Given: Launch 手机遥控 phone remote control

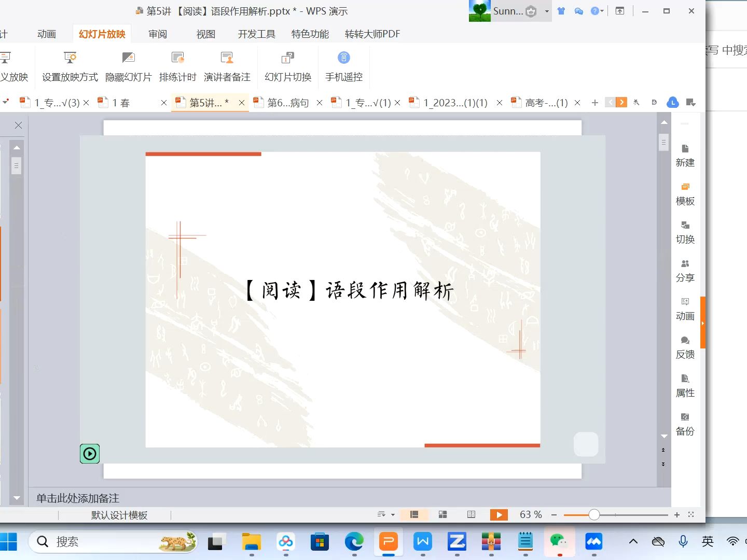Looking at the screenshot, I should (343, 66).
